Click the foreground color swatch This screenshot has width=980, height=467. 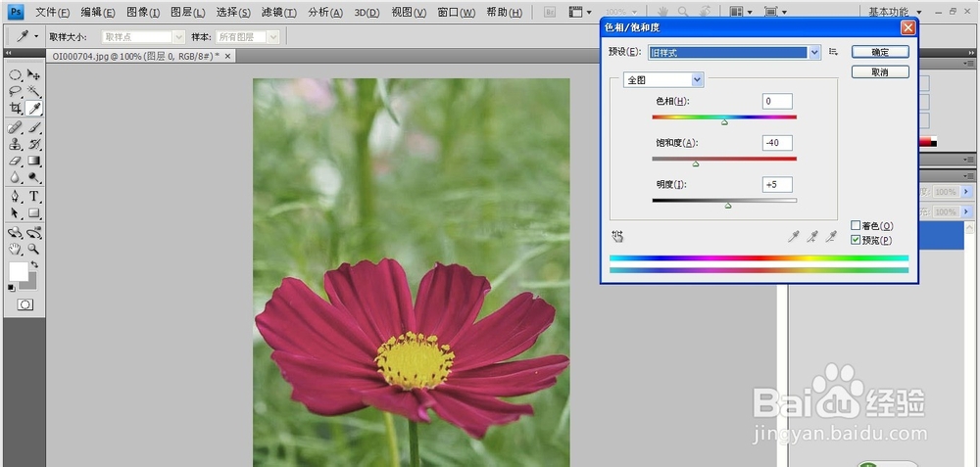pos(18,271)
